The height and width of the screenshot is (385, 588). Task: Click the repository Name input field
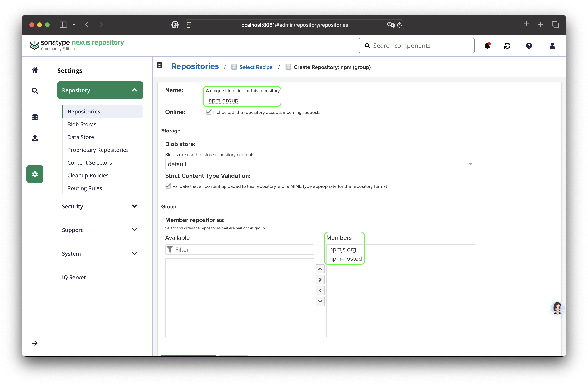340,100
